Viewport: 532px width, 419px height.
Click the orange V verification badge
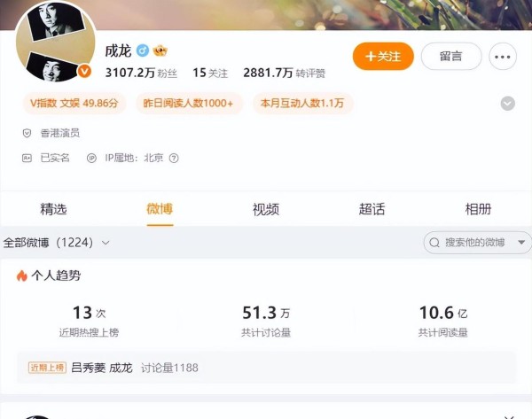[x=84, y=72]
